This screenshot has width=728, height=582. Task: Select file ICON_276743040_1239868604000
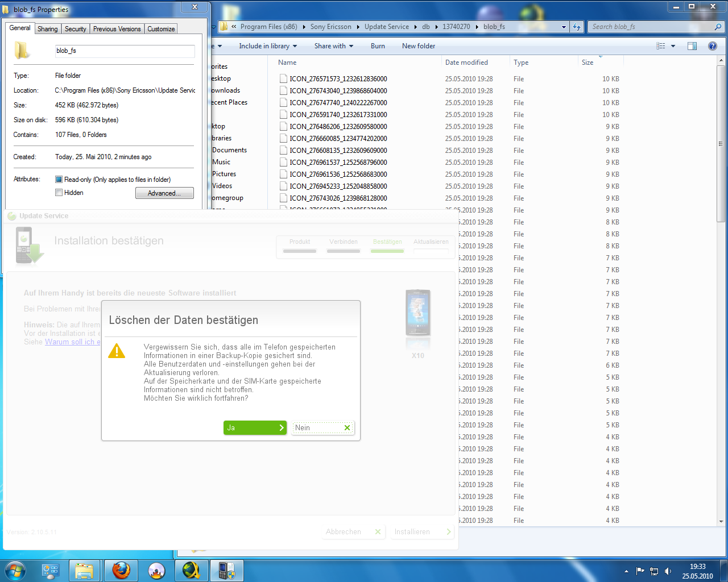click(338, 91)
